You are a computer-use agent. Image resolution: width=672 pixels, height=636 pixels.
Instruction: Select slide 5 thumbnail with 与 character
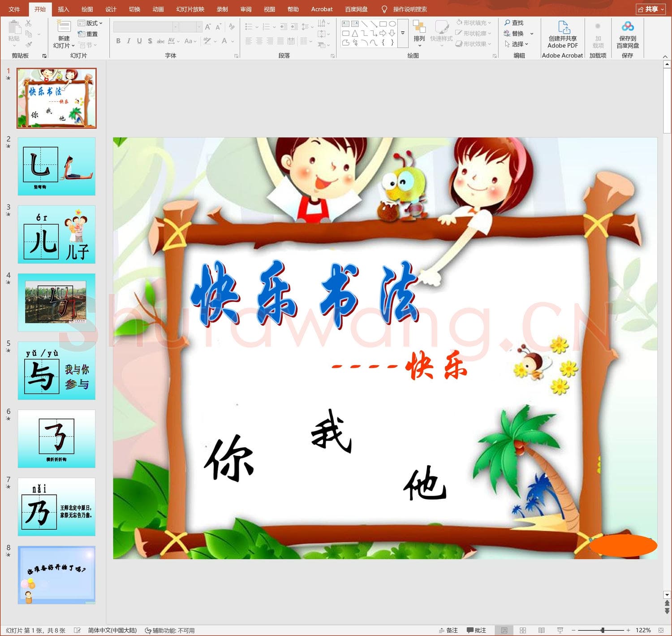(56, 371)
